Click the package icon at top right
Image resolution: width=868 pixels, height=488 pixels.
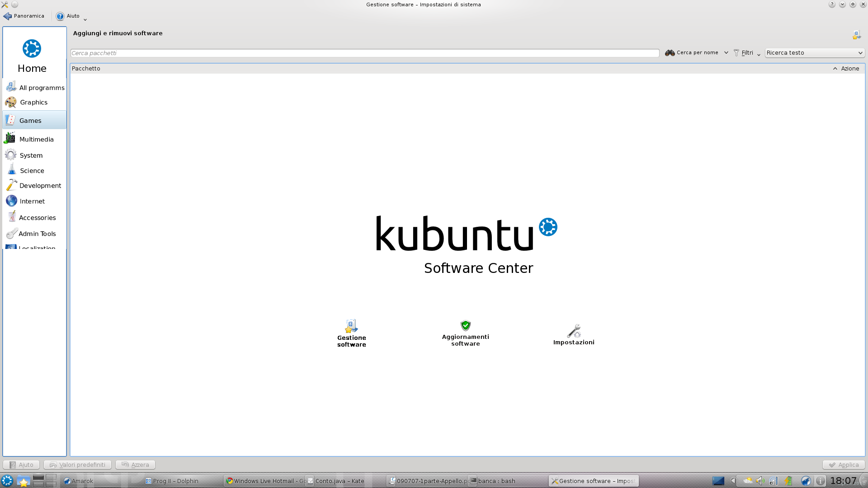point(856,35)
